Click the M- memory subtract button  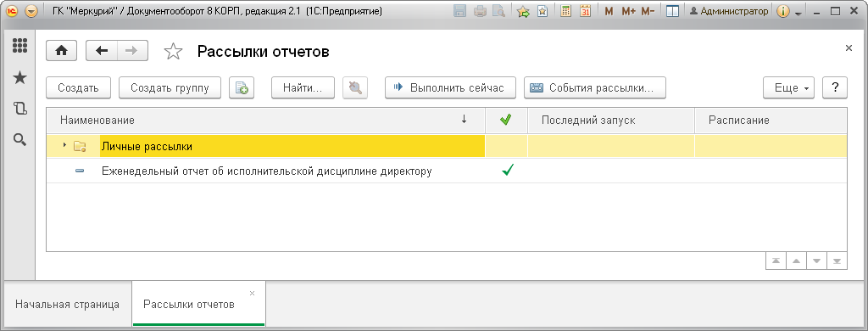tap(648, 11)
